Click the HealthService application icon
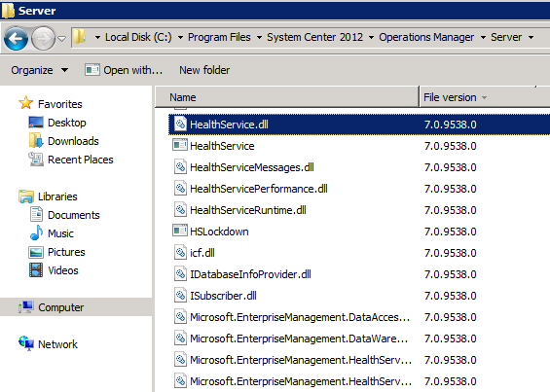This screenshot has width=550, height=392. tap(180, 145)
